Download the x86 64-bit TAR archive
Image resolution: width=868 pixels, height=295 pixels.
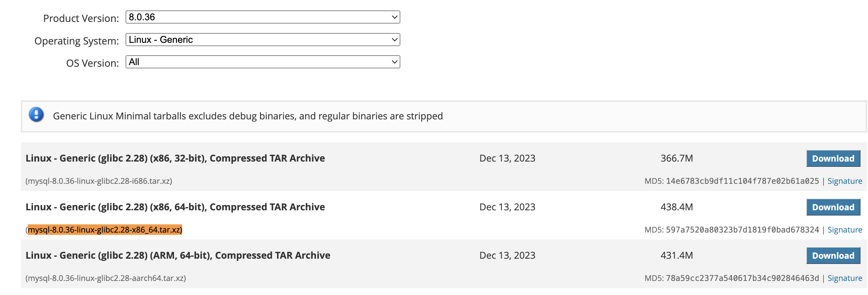[833, 207]
